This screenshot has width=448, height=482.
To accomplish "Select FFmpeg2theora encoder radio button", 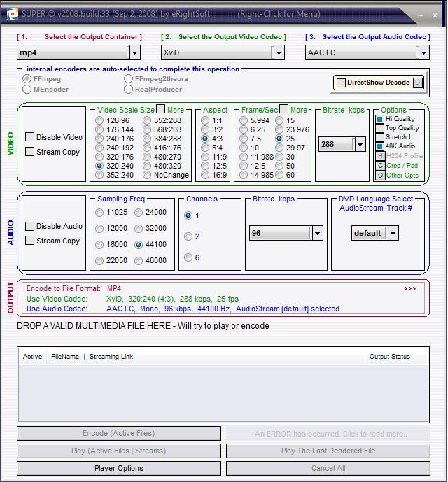I will pyautogui.click(x=128, y=78).
